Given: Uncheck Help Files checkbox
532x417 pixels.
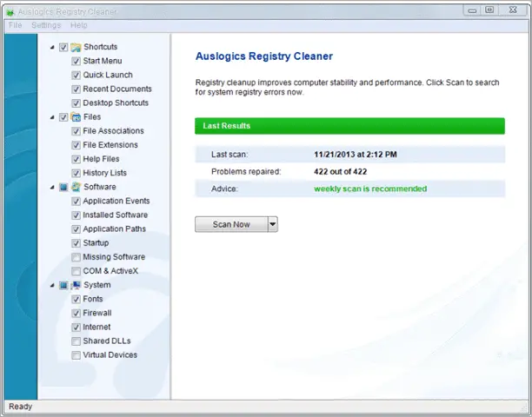Looking at the screenshot, I should click(x=76, y=159).
